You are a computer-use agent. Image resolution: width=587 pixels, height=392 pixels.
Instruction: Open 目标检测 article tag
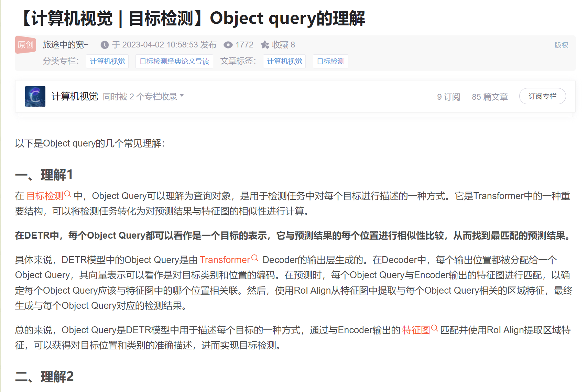pyautogui.click(x=330, y=61)
